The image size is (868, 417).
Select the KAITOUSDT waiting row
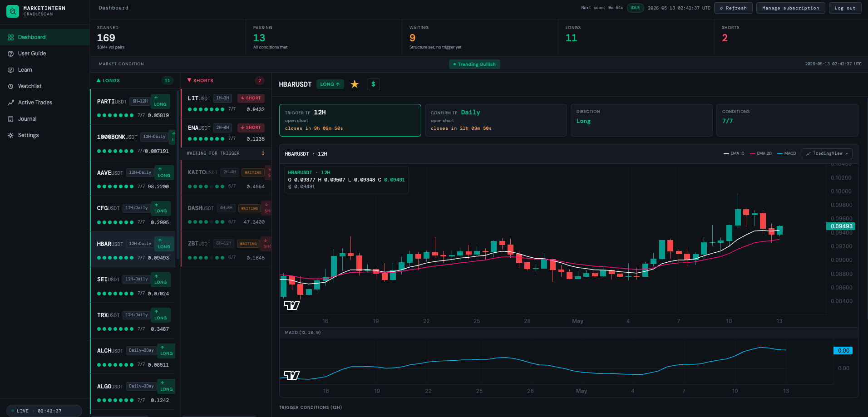click(x=226, y=178)
